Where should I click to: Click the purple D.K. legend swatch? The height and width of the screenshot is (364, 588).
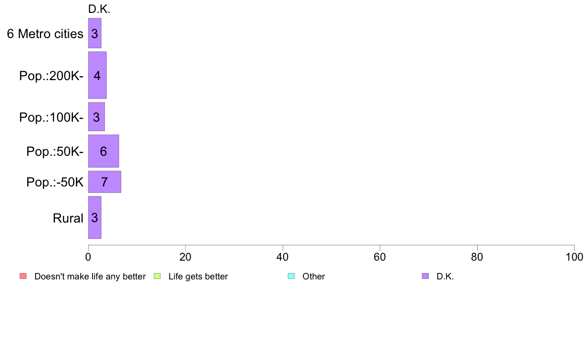point(425,276)
